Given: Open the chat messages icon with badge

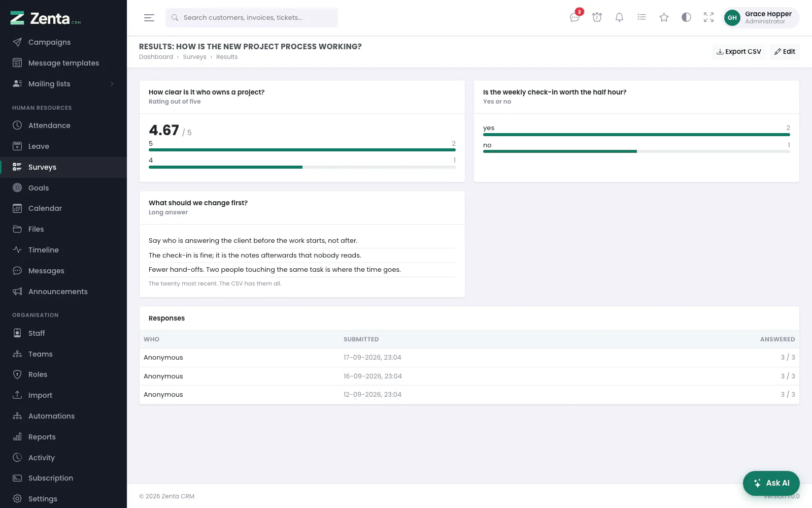Looking at the screenshot, I should 575,17.
